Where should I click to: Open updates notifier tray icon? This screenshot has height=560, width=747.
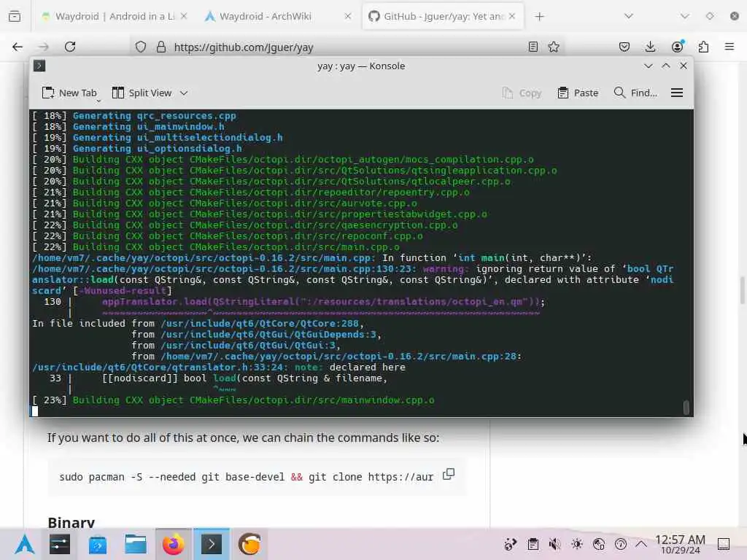pos(510,544)
